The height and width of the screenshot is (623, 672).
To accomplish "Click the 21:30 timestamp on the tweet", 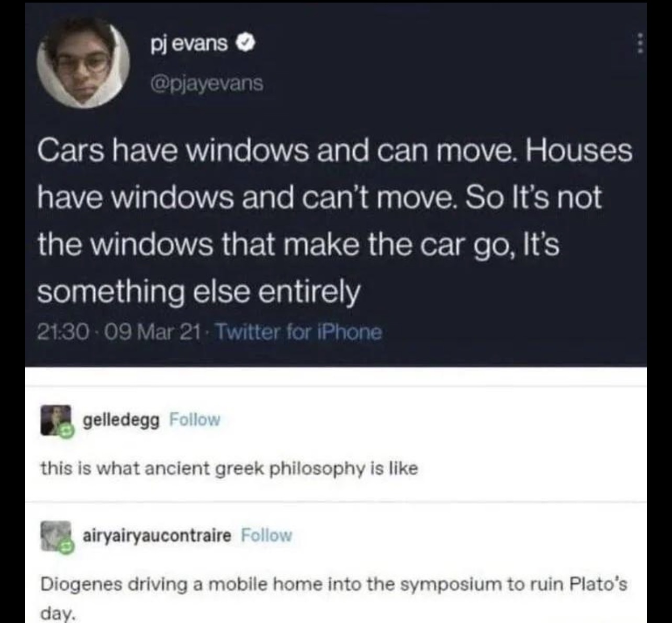I will (x=58, y=332).
